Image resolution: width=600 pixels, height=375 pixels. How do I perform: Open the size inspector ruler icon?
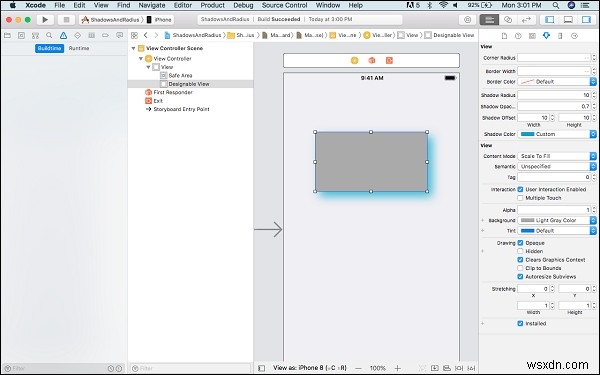560,36
